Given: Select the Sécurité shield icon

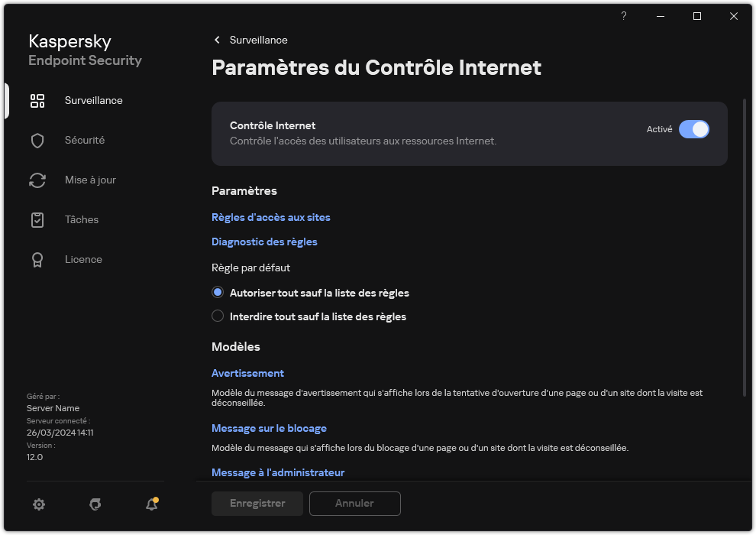Looking at the screenshot, I should 37,140.
